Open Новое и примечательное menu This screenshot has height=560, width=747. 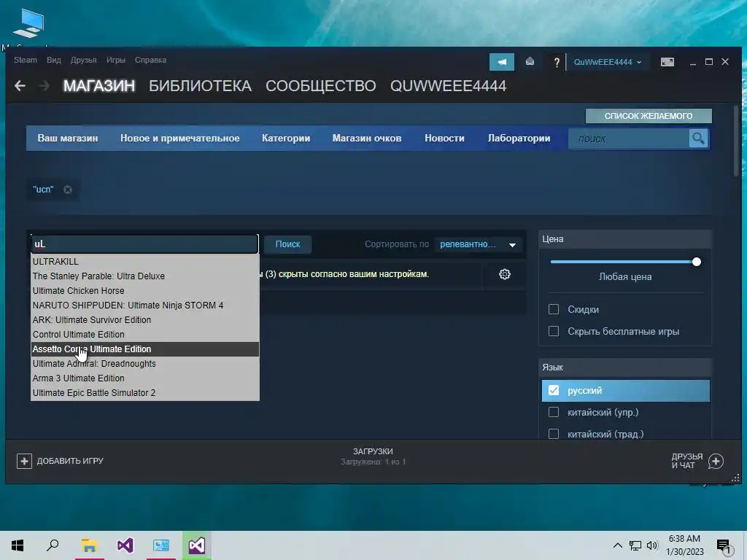[x=179, y=138]
